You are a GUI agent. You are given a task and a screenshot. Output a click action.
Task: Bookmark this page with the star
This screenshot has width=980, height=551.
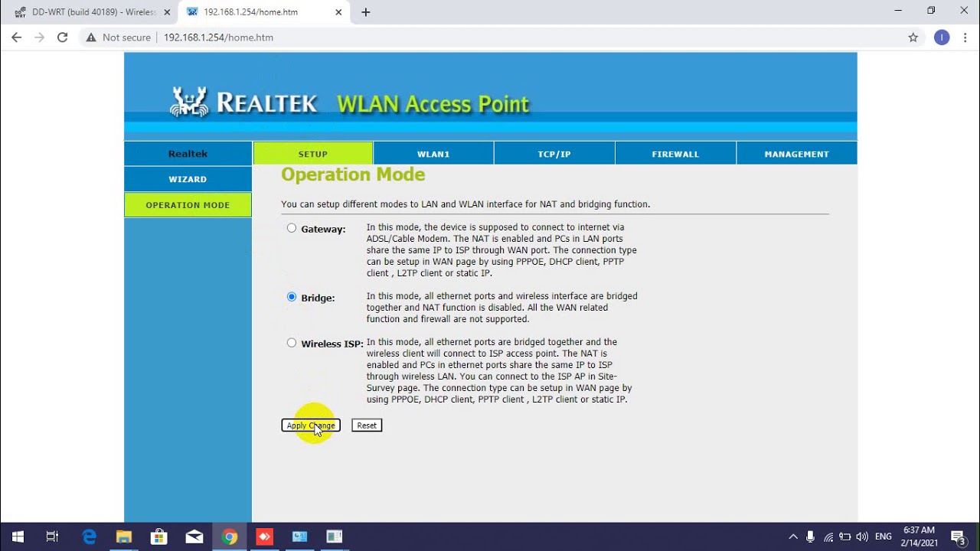click(x=913, y=37)
